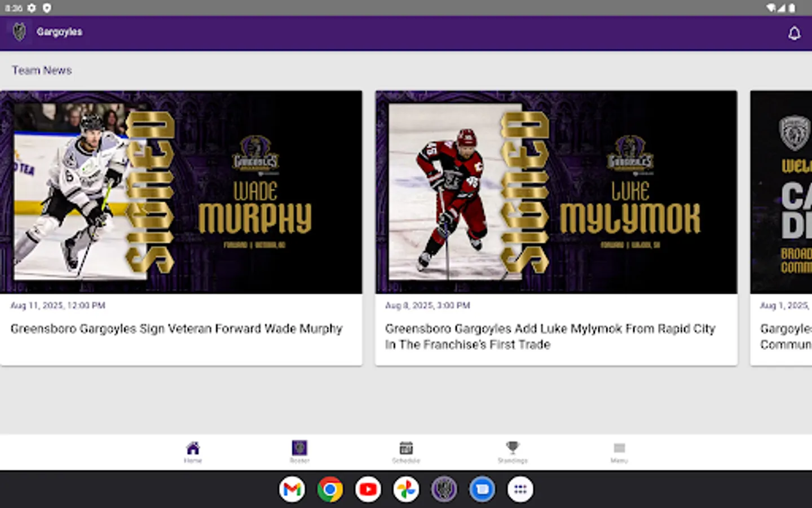The height and width of the screenshot is (508, 812).
Task: Open the Luke Mylymok trade article
Action: (550, 336)
